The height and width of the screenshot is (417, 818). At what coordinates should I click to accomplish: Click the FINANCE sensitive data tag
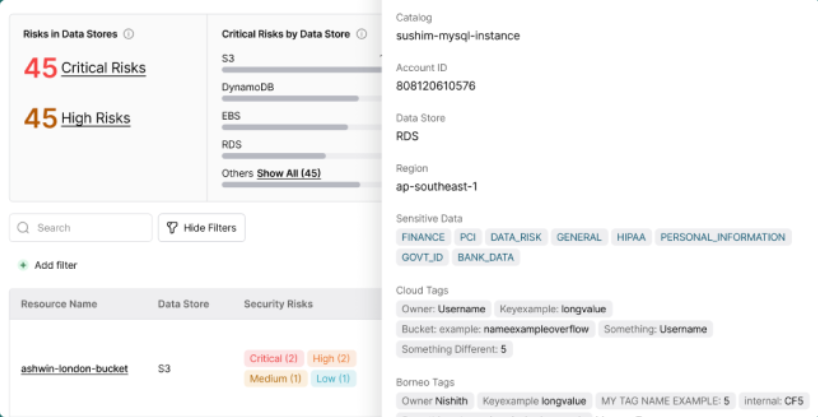423,238
